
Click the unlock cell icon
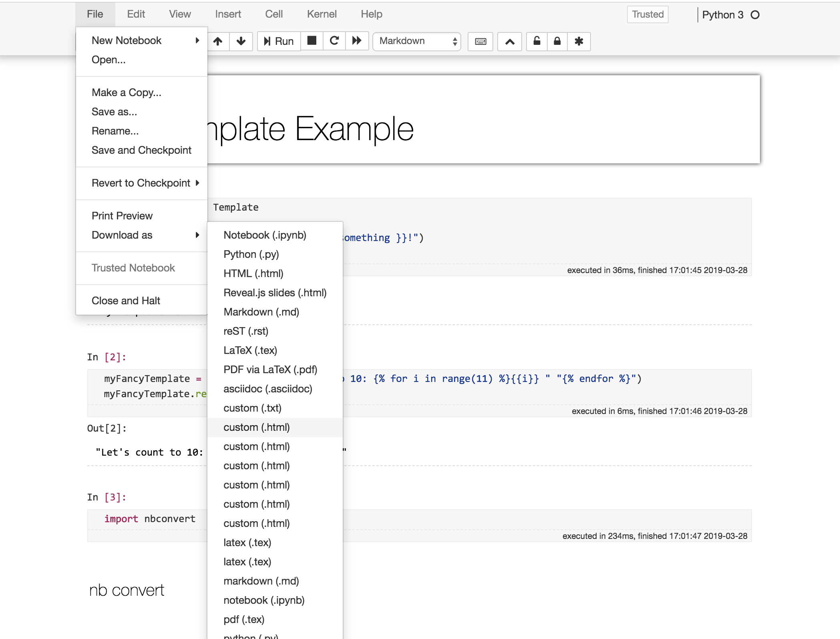pos(537,41)
